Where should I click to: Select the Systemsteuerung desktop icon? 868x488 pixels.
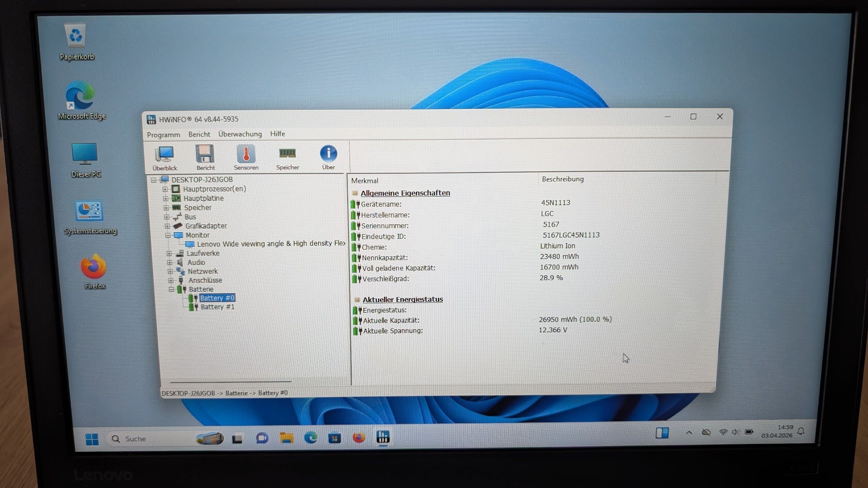tap(90, 217)
